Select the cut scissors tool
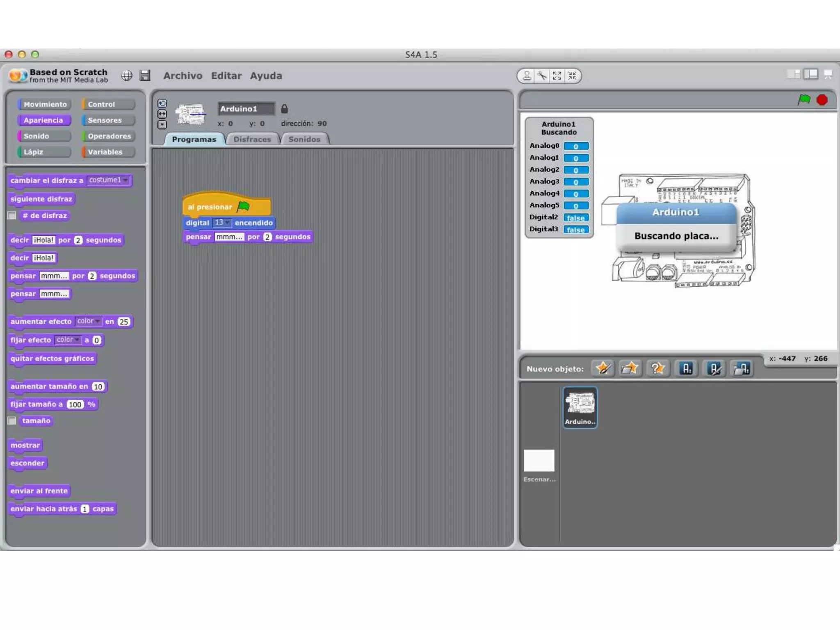The width and height of the screenshot is (840, 630). (542, 76)
